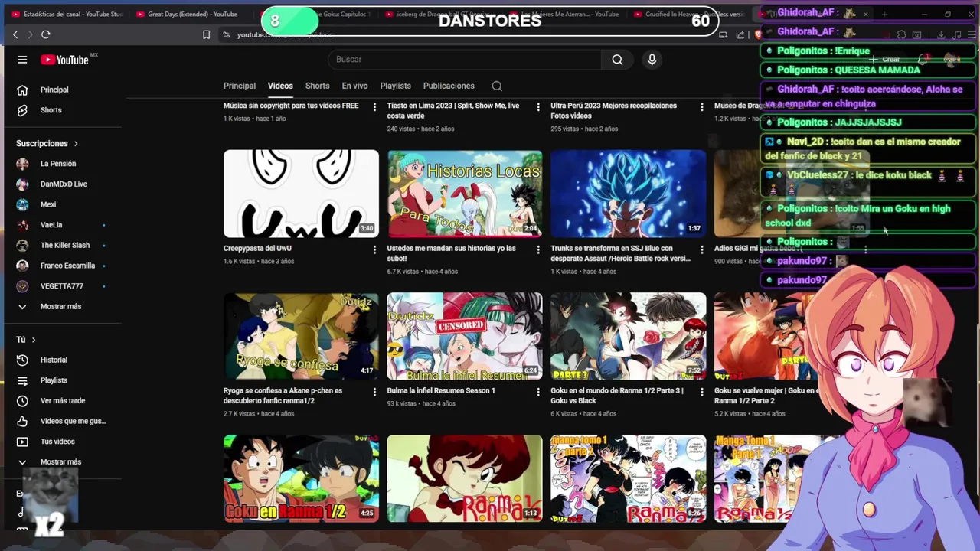
Task: Expand Mostrar más under subscriptions
Action: click(60, 307)
